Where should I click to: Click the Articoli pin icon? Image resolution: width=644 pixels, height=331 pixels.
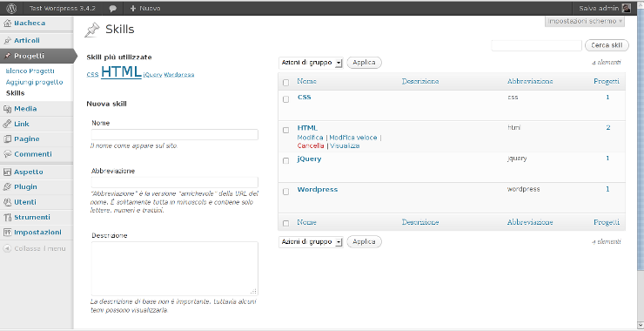[7, 41]
